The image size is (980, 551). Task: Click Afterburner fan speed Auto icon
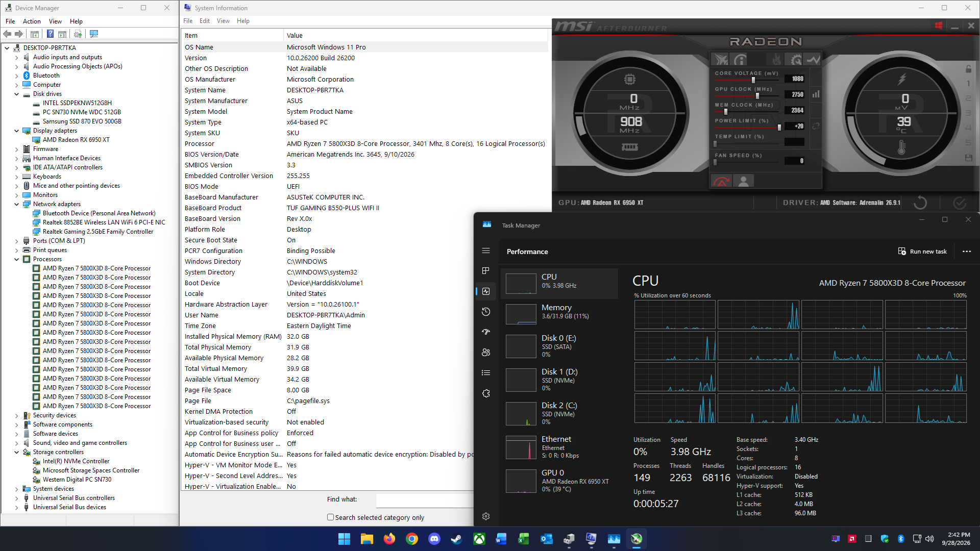pos(721,181)
